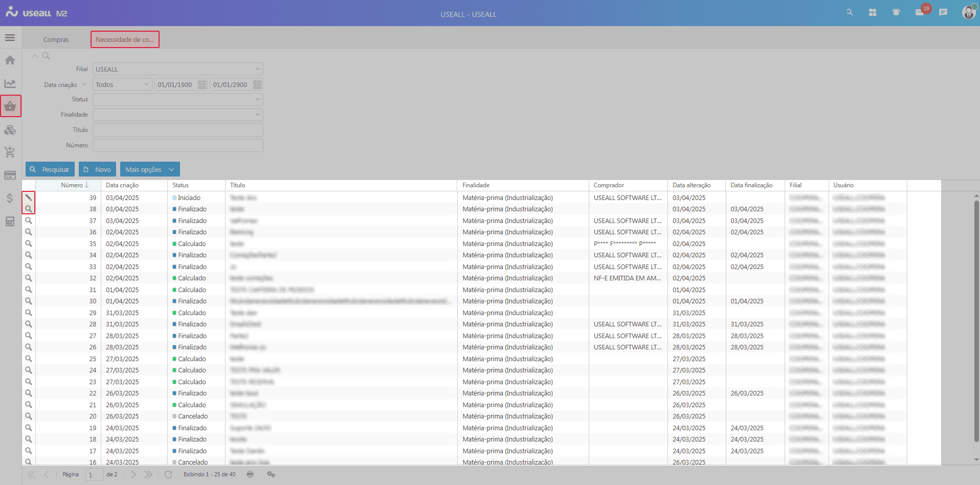Screen dimensions: 980x485
Task: Open the calculator icon in the sidebar
Action: pyautogui.click(x=10, y=222)
